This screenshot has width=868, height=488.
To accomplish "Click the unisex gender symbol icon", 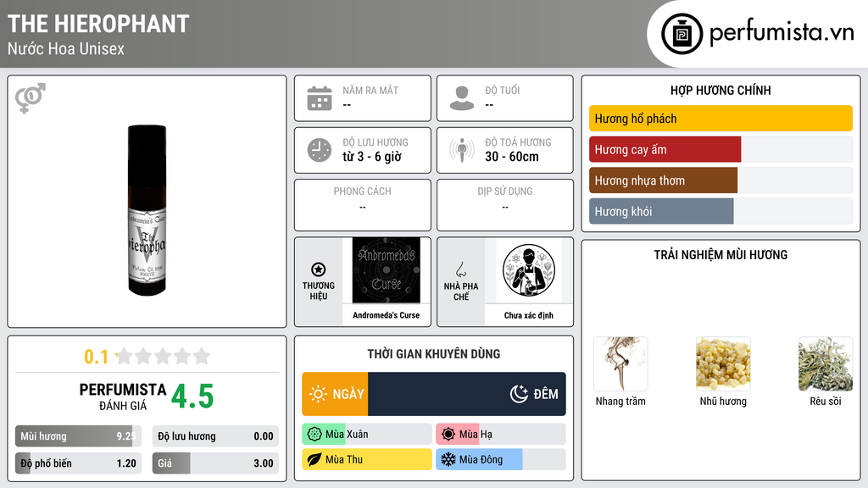I will [x=30, y=98].
